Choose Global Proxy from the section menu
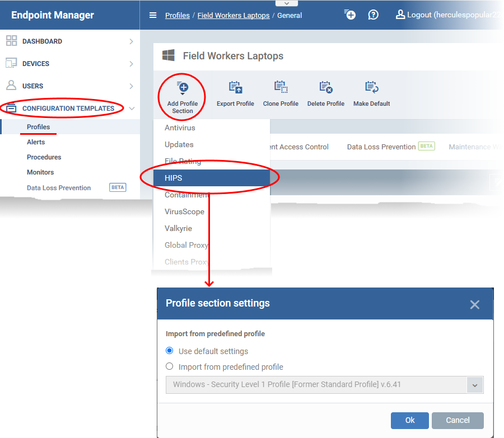Viewport: 504px width, 438px height. (x=212, y=245)
